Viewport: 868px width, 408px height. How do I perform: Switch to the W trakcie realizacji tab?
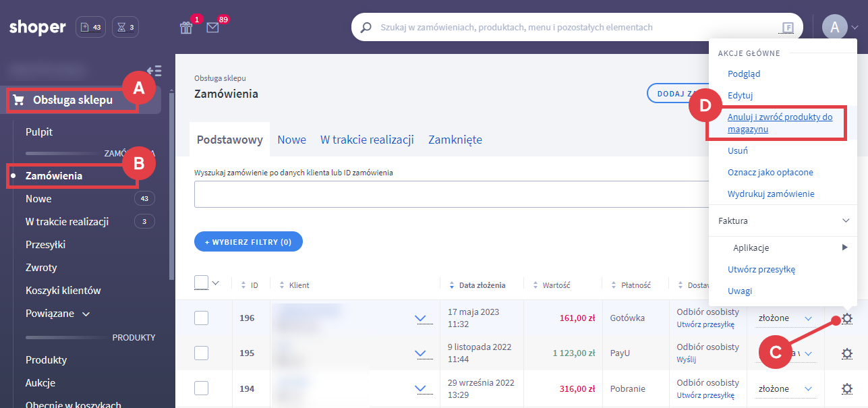pos(367,140)
